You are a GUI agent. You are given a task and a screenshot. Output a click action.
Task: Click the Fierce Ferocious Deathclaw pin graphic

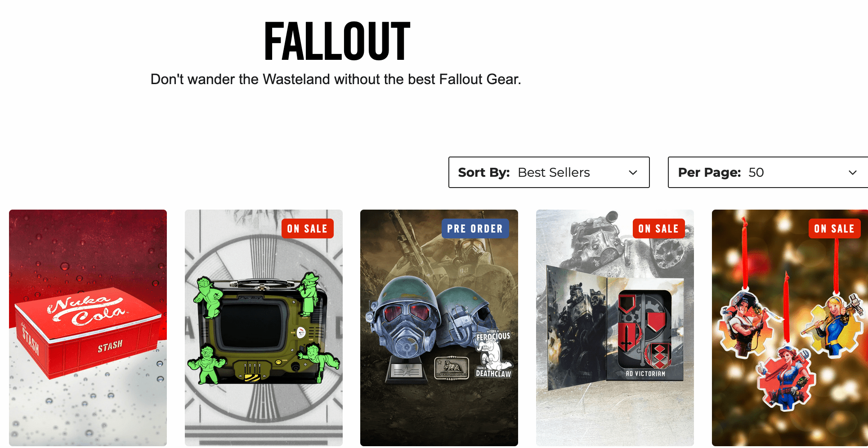tap(493, 354)
